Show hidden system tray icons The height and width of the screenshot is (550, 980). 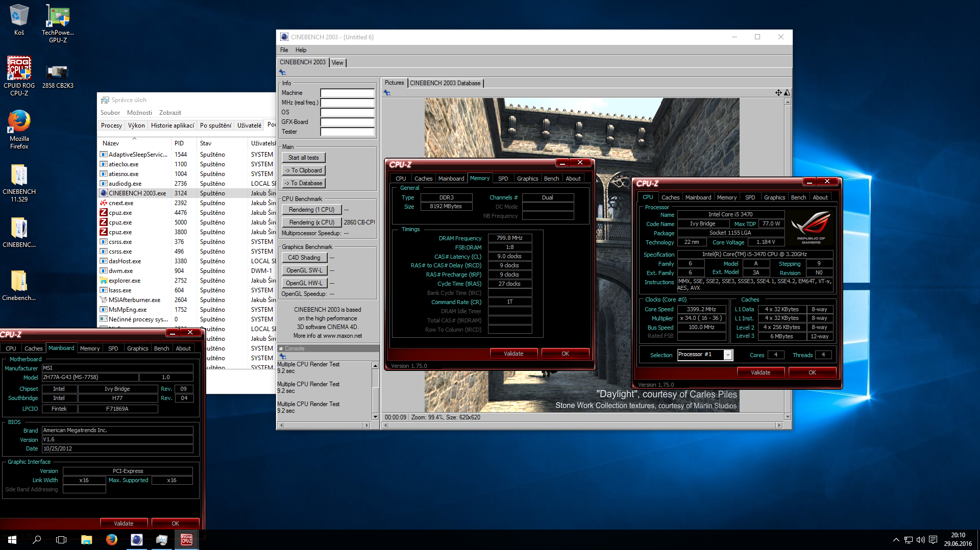tap(896, 539)
